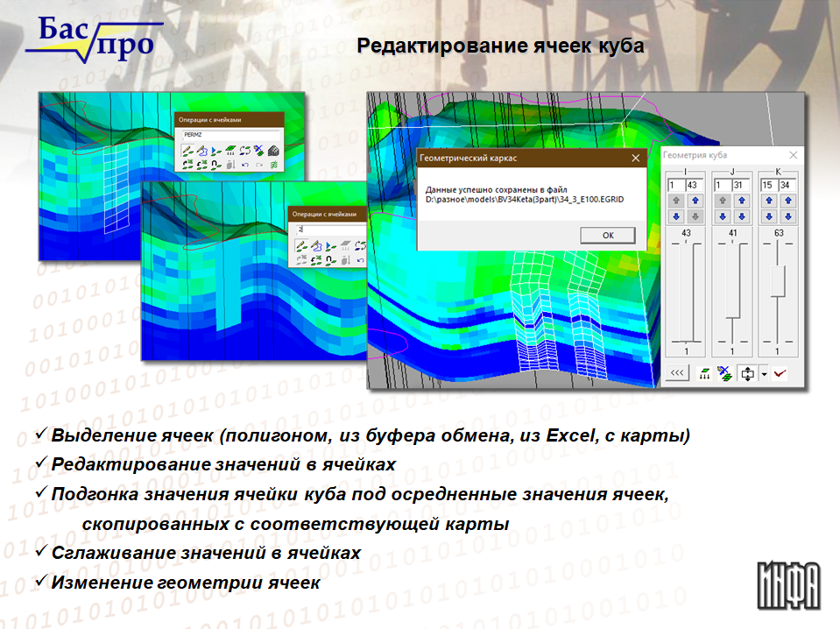
Task: Click up arrow under K end value 34
Action: click(x=788, y=201)
